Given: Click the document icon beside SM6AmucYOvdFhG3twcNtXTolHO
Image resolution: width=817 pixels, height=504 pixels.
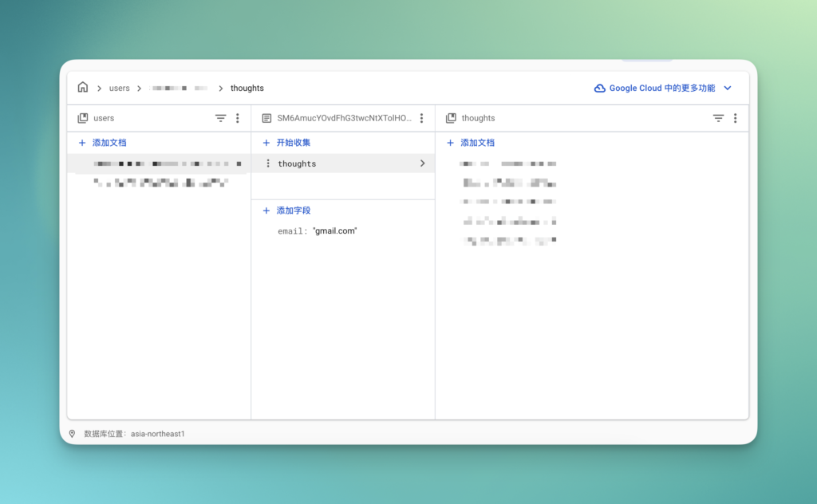Looking at the screenshot, I should (x=266, y=118).
